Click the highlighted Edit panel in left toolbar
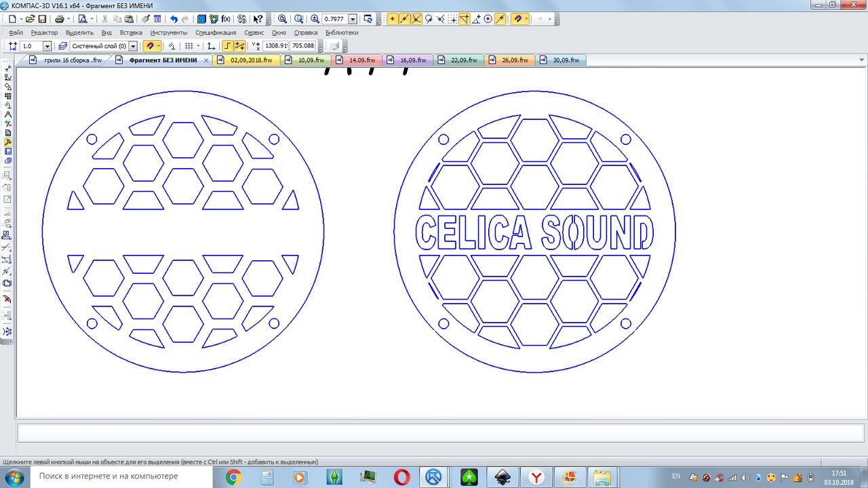This screenshot has width=868, height=488. click(x=8, y=142)
